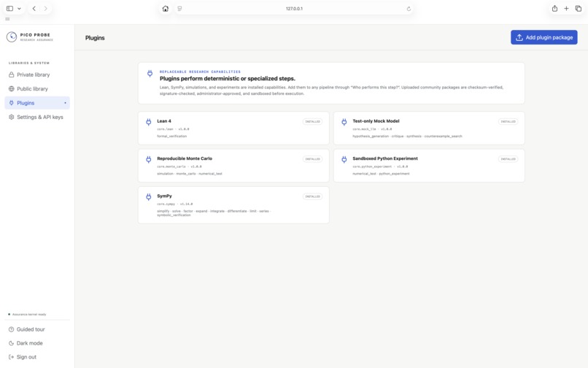Click INSTALLED badge on SymPy

point(312,196)
